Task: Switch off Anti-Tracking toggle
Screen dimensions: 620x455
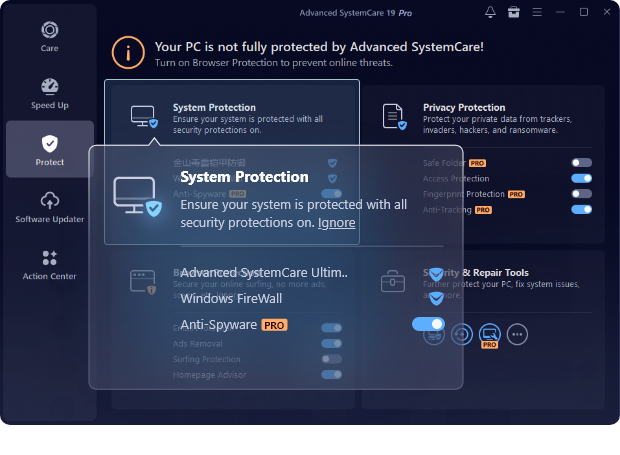Action: pos(581,210)
